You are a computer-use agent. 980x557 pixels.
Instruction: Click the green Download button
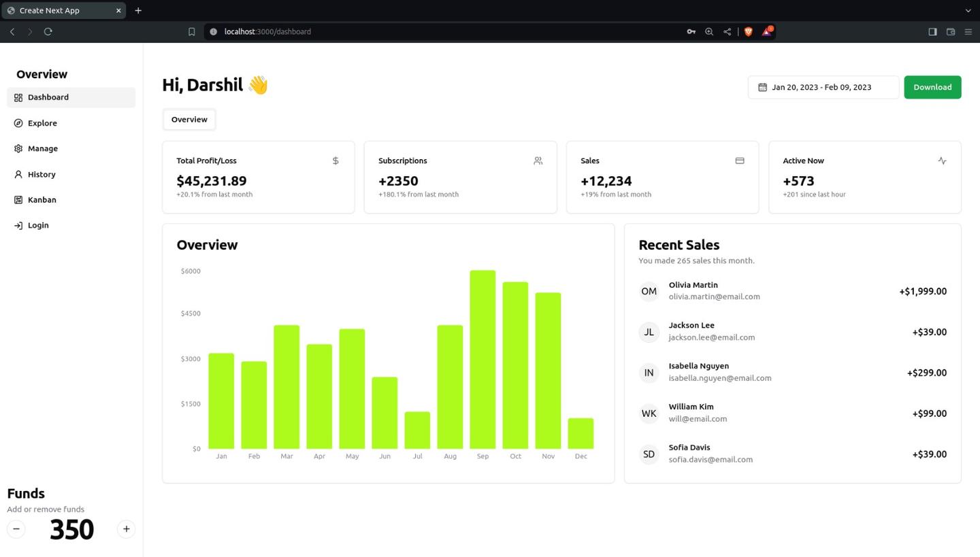point(932,87)
